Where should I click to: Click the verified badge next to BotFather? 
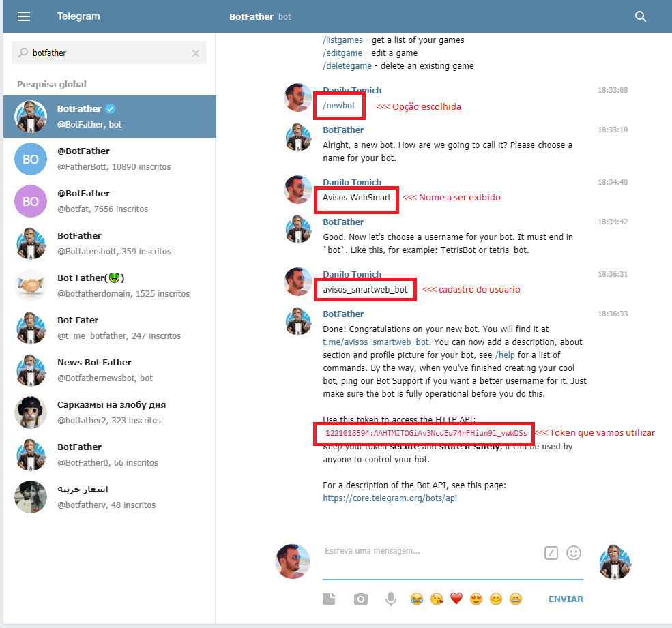pyautogui.click(x=110, y=109)
